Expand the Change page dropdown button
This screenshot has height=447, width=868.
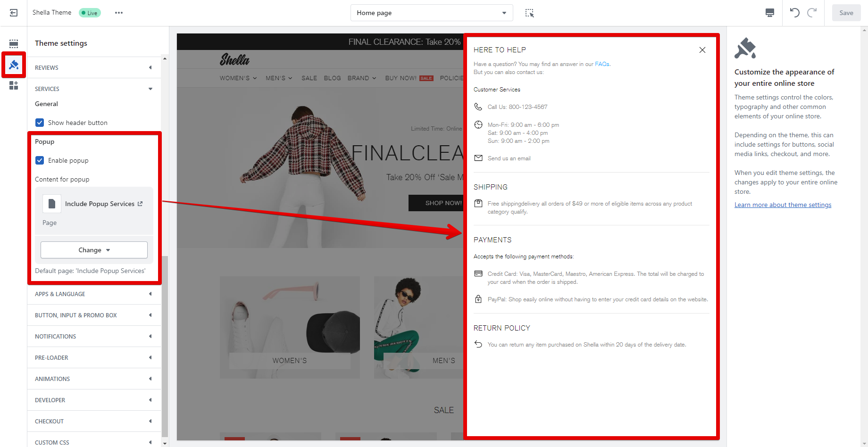(x=94, y=250)
